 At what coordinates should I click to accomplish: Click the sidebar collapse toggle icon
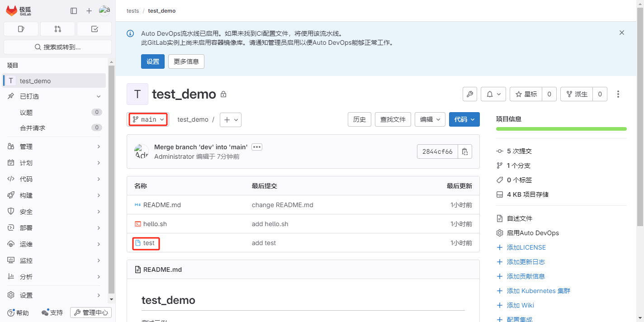(74, 11)
